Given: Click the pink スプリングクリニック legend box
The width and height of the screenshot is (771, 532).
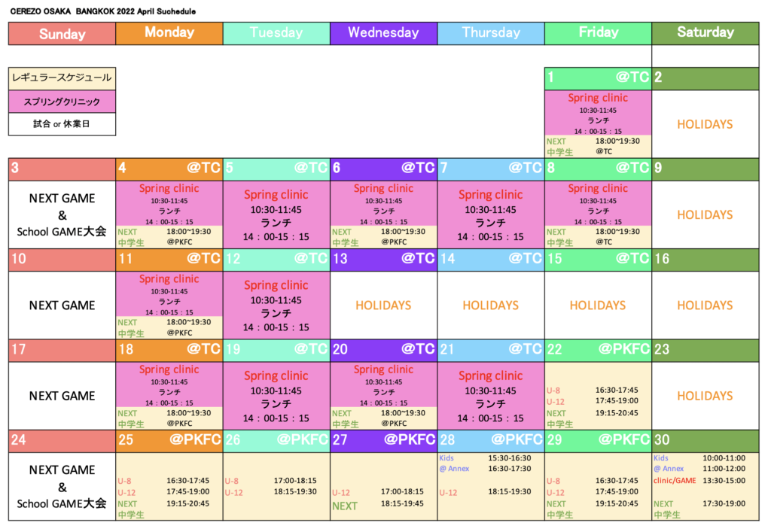Looking at the screenshot, I should click(62, 101).
